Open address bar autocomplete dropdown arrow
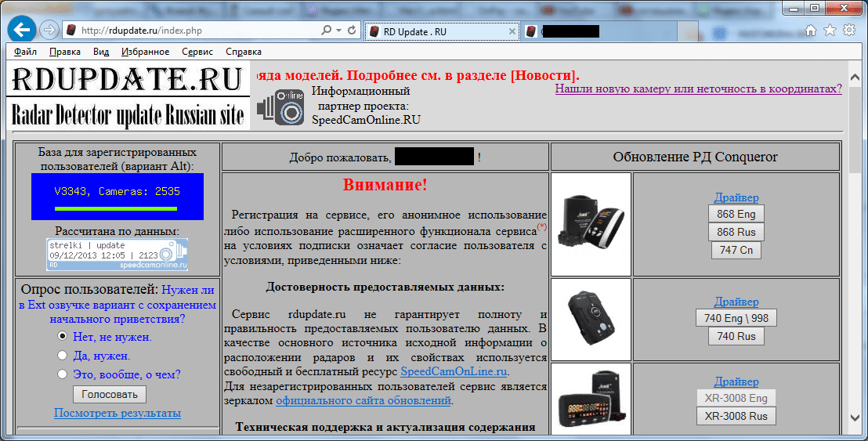This screenshot has height=441, width=868. pyautogui.click(x=338, y=31)
